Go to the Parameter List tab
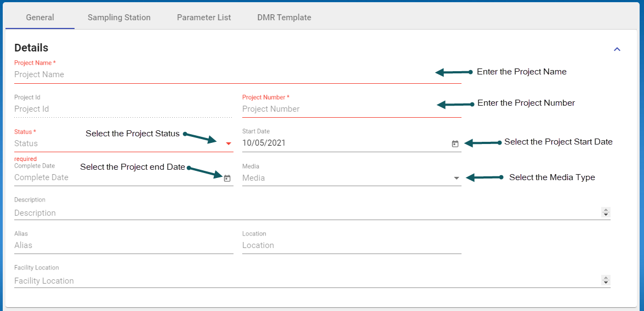Image resolution: width=644 pixels, height=311 pixels. click(x=204, y=18)
